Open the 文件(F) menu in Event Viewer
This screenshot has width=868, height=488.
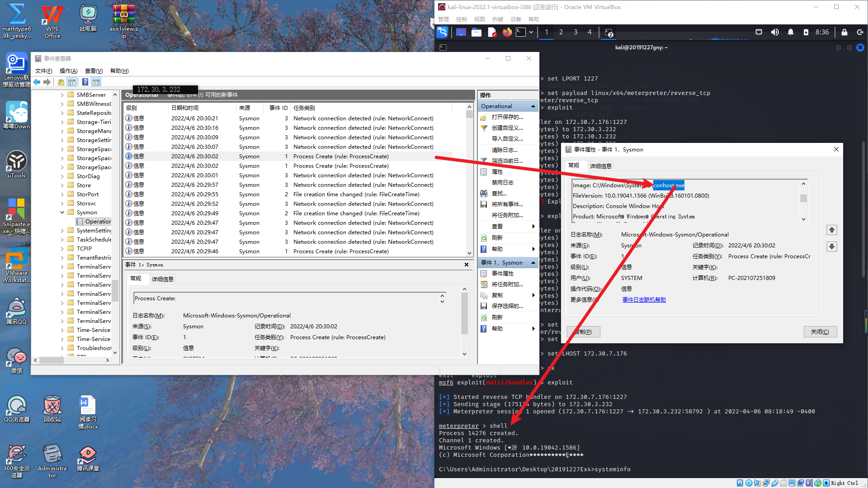click(44, 71)
